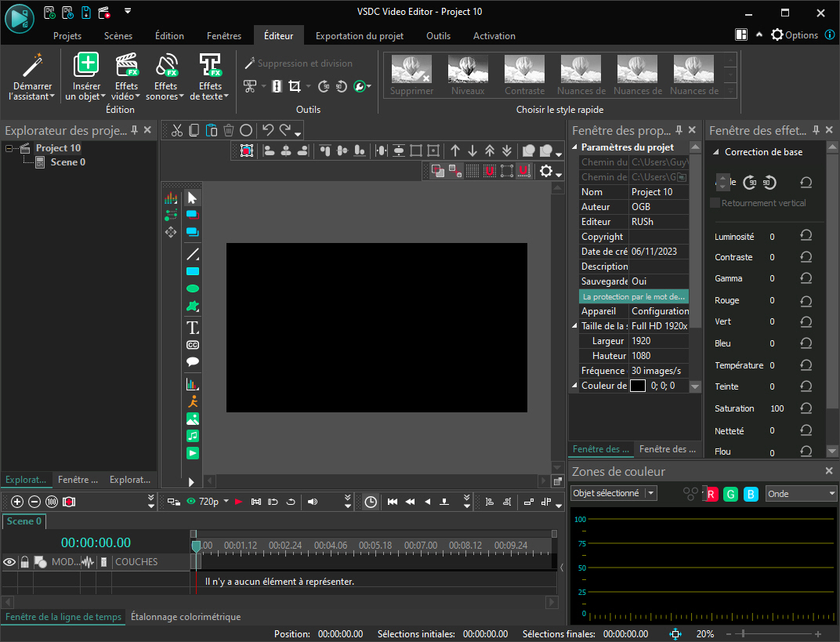
Task: Toggle the green G channel
Action: pos(731,494)
